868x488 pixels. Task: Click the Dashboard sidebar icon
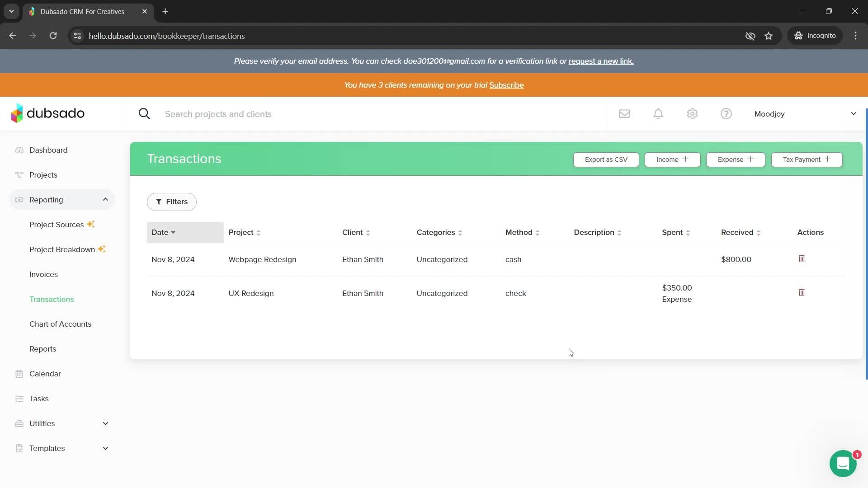(19, 150)
